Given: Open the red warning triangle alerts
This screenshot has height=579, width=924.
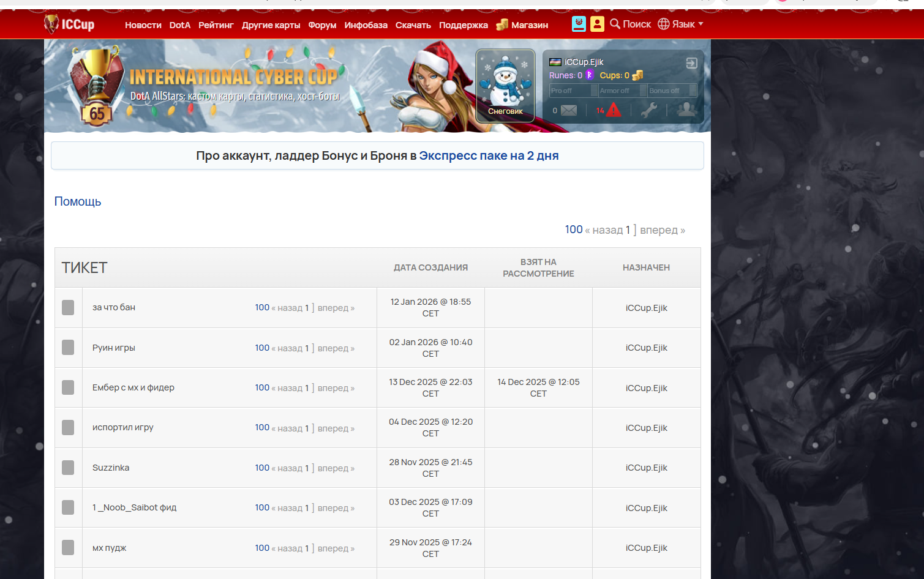Looking at the screenshot, I should pos(613,110).
